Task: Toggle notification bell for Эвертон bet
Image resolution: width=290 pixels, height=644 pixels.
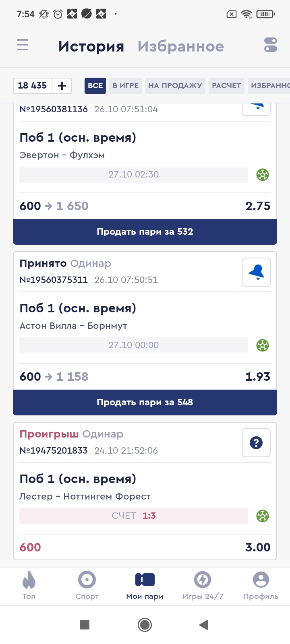Action: click(x=256, y=108)
